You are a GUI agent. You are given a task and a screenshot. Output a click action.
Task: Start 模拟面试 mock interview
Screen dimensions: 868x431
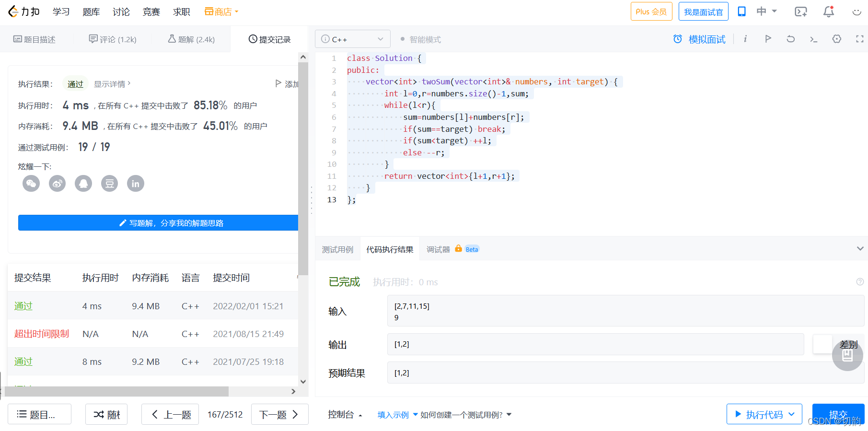click(x=699, y=39)
